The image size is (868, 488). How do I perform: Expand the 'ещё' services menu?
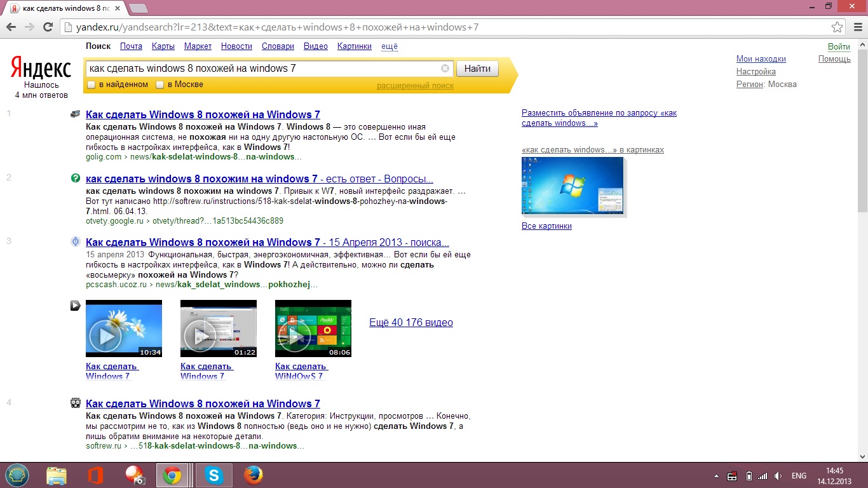[390, 46]
